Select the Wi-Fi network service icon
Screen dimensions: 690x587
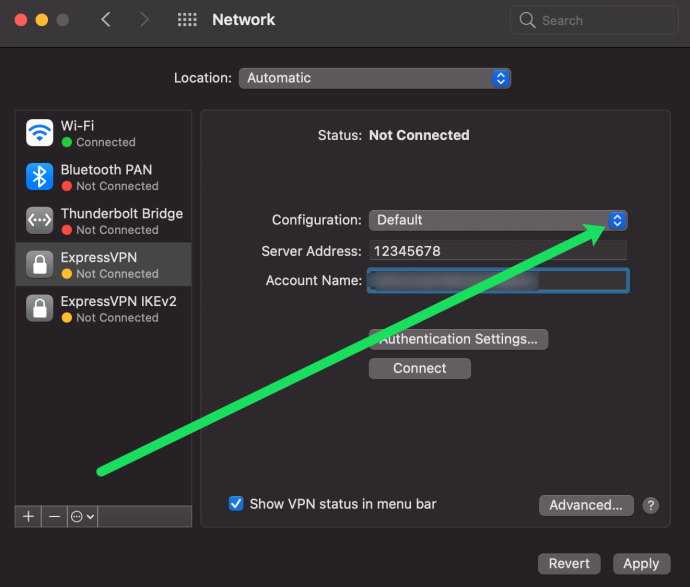point(40,132)
